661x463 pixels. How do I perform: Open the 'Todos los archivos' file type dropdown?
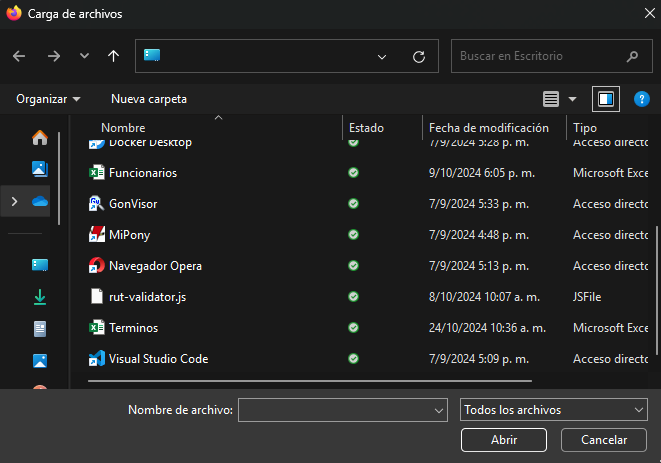tap(554, 410)
